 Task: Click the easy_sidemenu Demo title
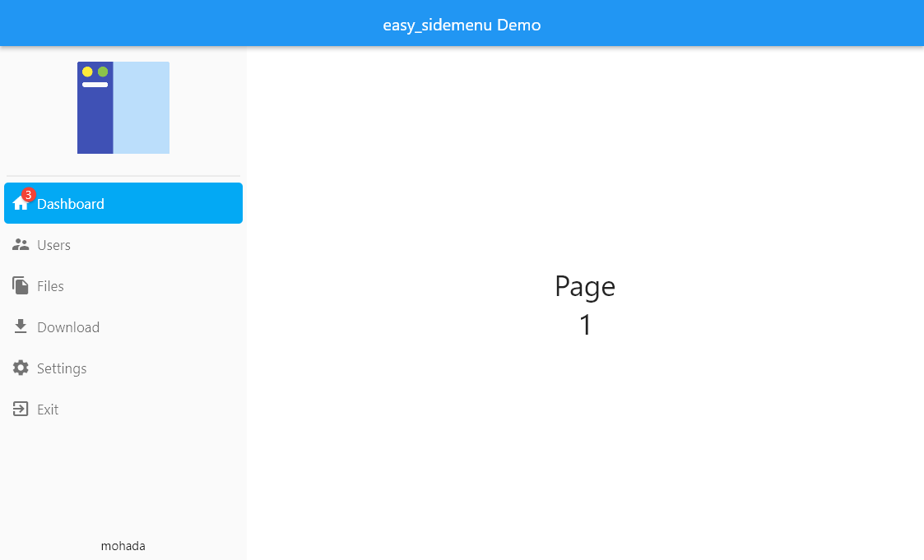coord(462,25)
